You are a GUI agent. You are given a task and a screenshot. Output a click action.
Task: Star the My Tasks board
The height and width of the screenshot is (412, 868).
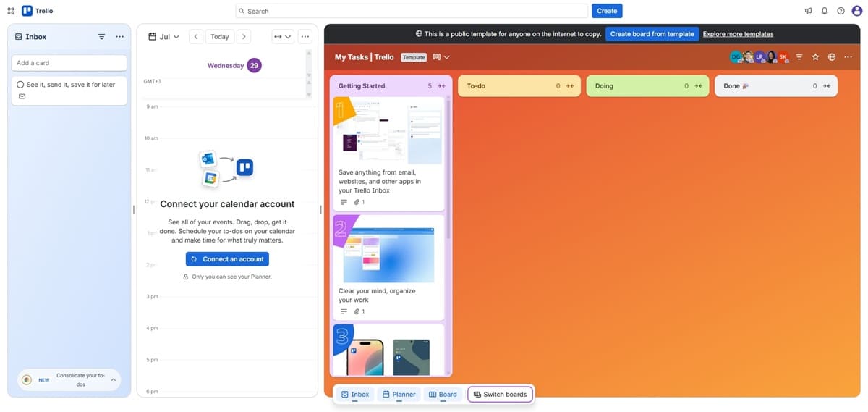815,57
